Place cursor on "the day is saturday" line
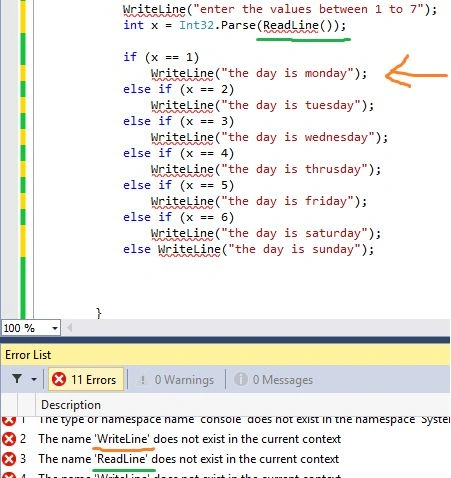This screenshot has height=478, width=451. pyautogui.click(x=266, y=233)
